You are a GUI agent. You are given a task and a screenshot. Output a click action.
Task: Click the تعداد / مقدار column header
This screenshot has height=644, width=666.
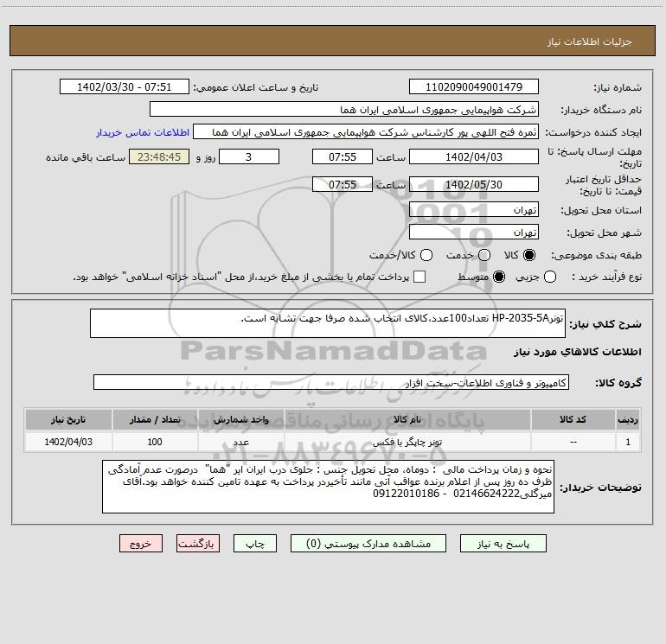click(155, 419)
